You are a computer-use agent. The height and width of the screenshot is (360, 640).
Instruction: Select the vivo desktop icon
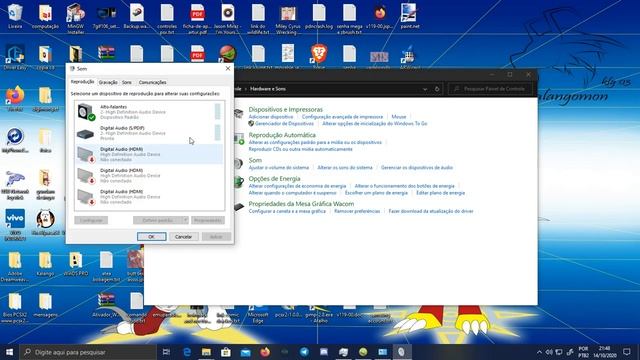click(x=15, y=224)
